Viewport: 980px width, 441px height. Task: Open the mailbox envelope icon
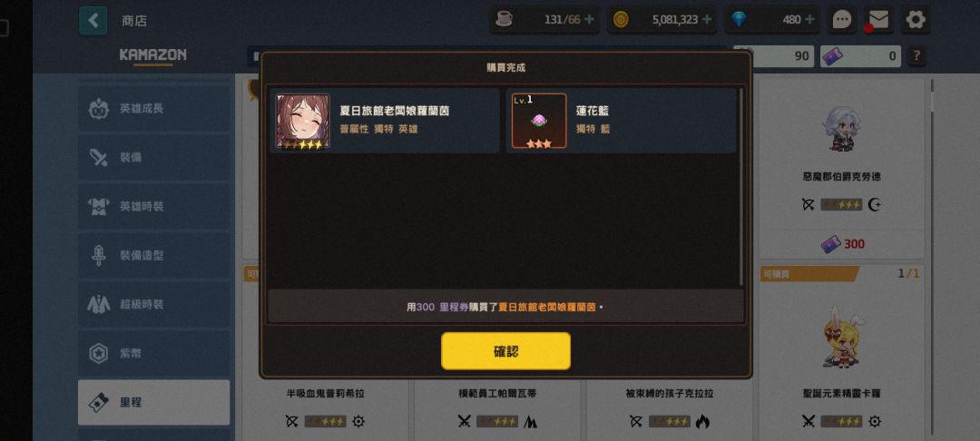[878, 20]
